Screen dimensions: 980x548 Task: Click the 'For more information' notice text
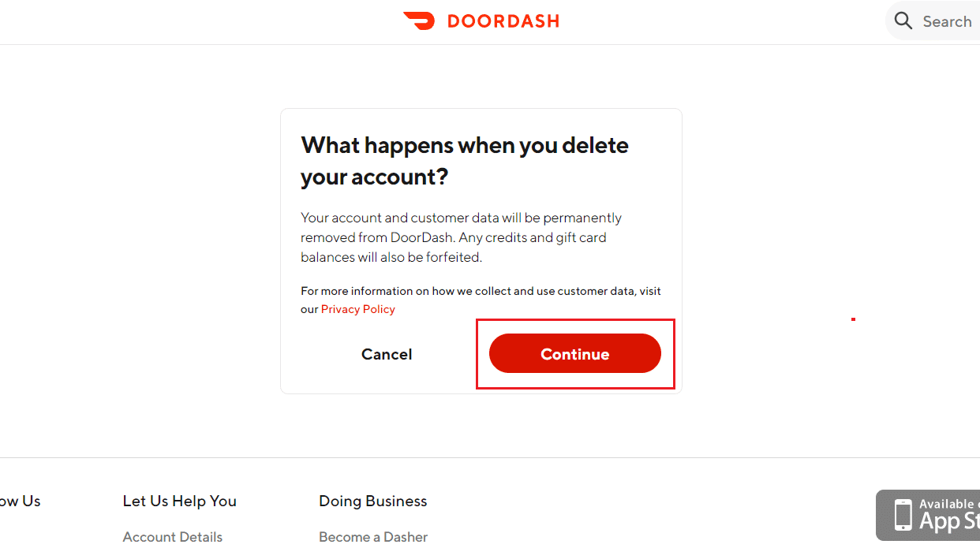[x=481, y=300]
